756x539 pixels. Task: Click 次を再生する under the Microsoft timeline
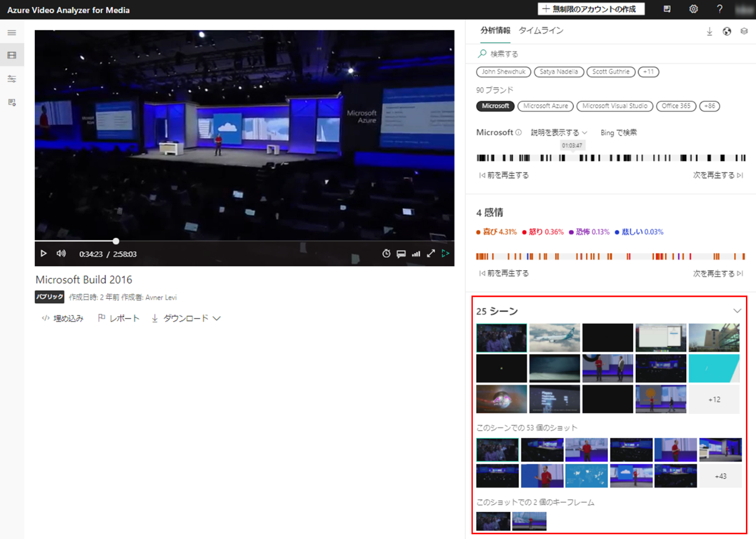pos(718,175)
